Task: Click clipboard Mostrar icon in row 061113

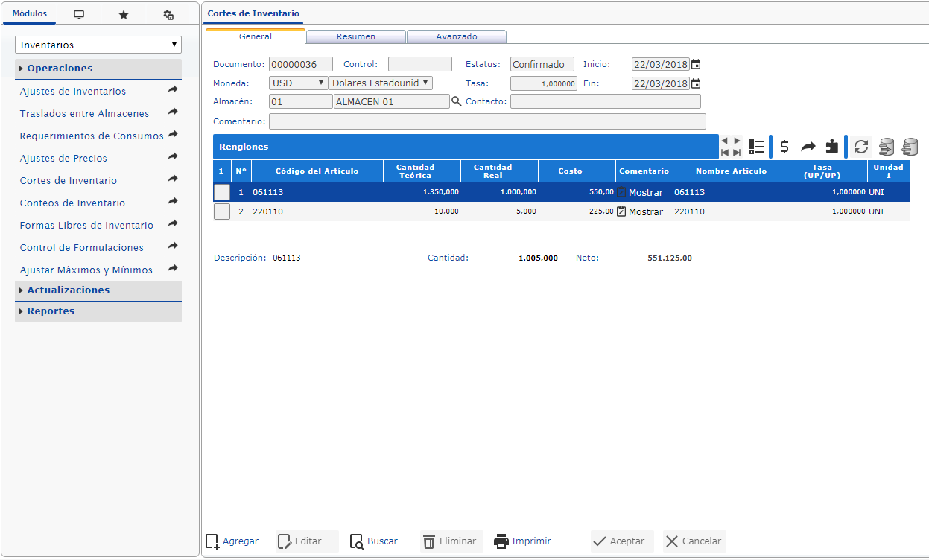Action: 621,192
